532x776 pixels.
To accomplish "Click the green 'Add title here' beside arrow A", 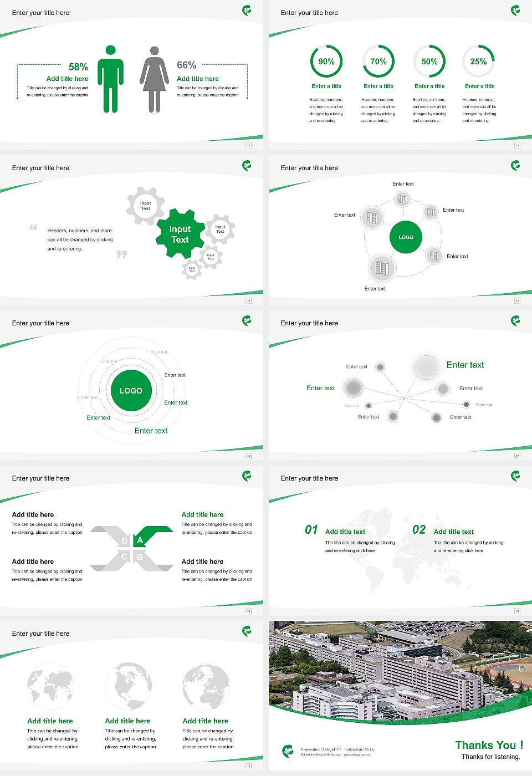I will 202,514.
